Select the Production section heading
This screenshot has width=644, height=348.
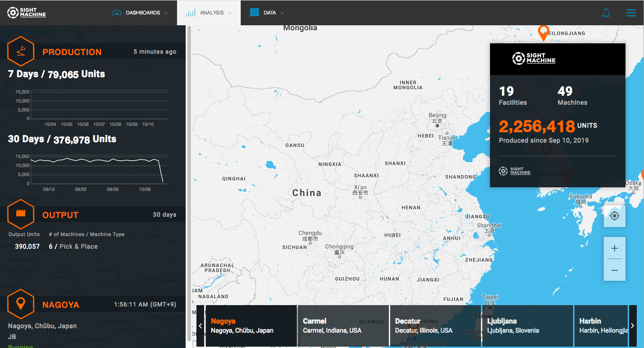pos(72,52)
